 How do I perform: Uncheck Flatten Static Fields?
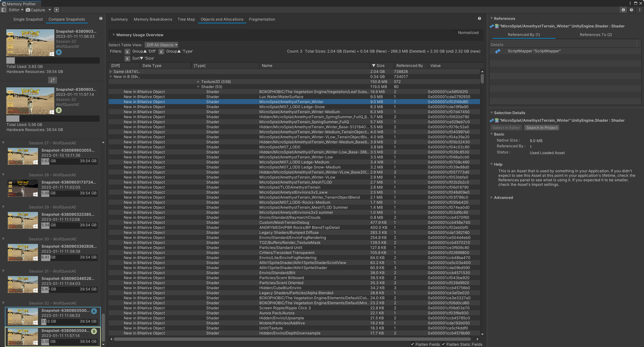tap(443, 344)
